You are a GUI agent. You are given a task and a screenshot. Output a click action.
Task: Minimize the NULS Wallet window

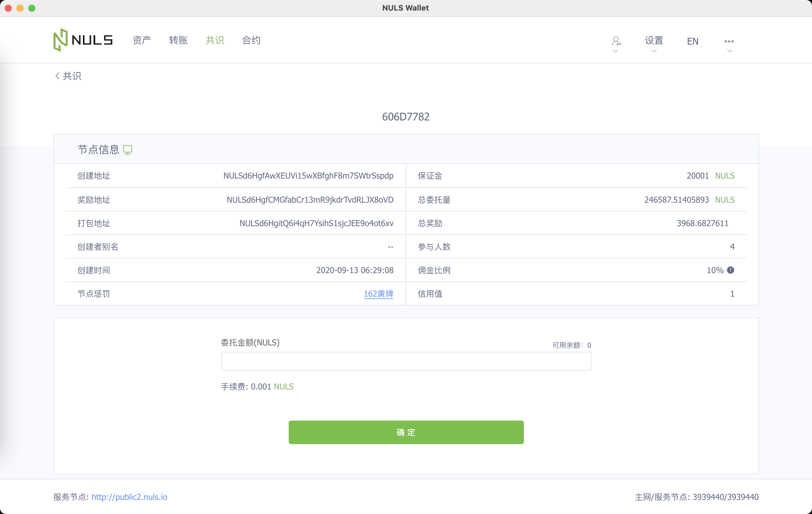point(20,8)
